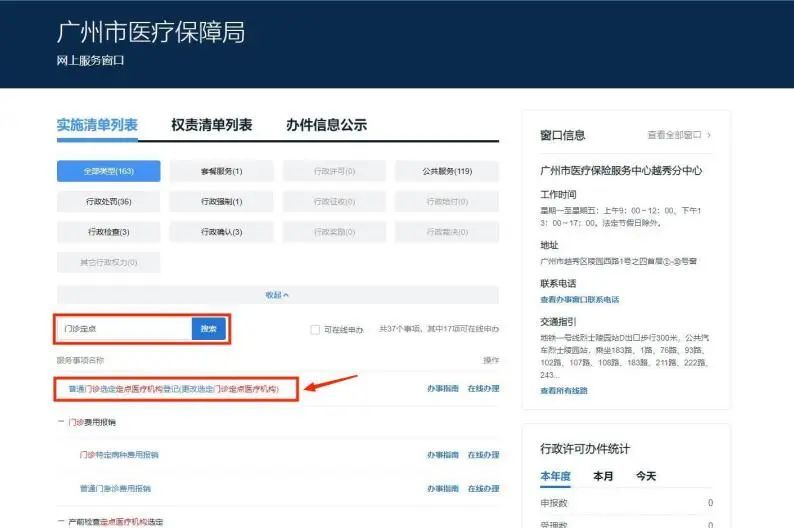Open the 门诊特定病种费用报销 item
The height and width of the screenshot is (528, 794).
[x=119, y=455]
